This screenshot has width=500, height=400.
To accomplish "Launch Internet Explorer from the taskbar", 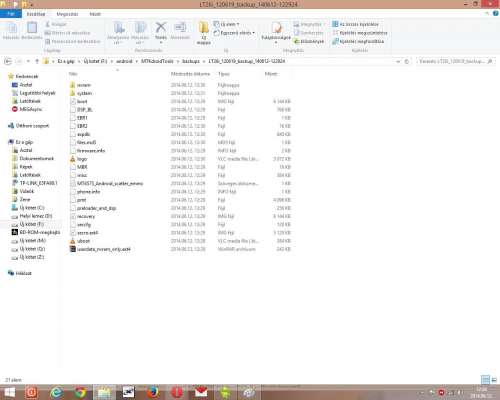I will tap(57, 392).
